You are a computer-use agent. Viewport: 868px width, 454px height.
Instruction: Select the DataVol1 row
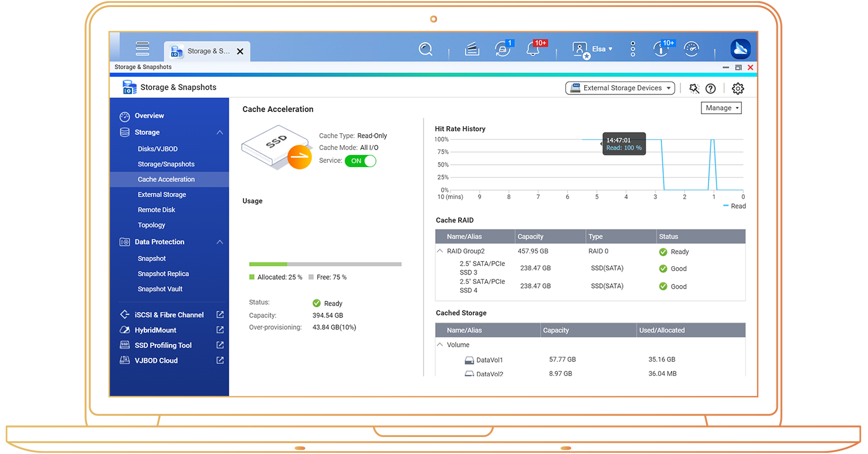pyautogui.click(x=591, y=360)
